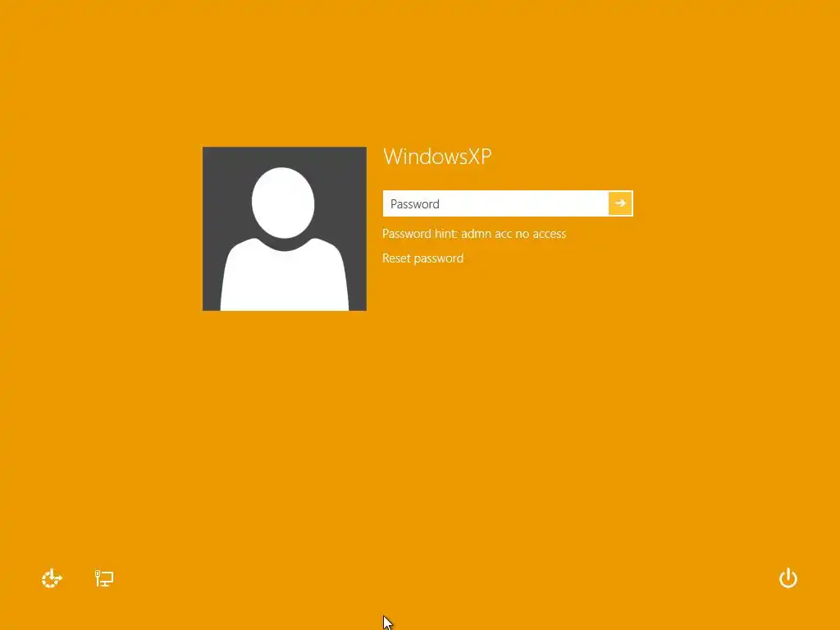This screenshot has width=840, height=630.
Task: Select the WindowsXP user account picture
Action: pyautogui.click(x=285, y=229)
